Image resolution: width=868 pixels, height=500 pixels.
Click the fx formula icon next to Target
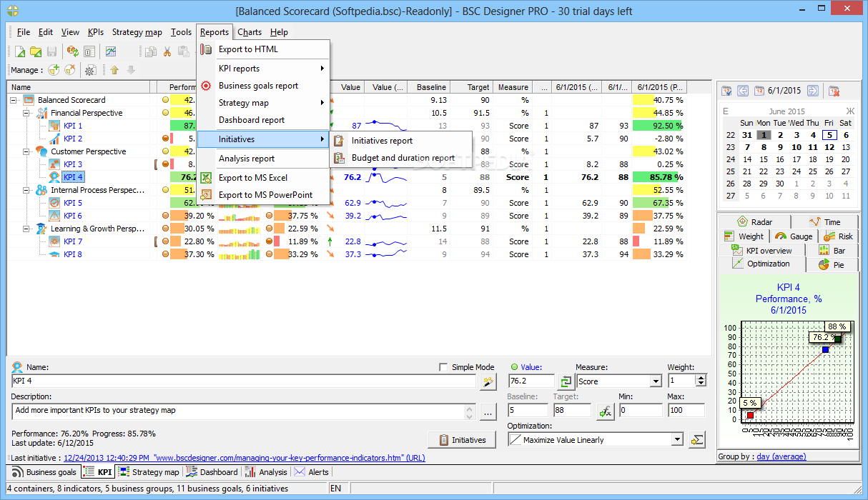605,411
